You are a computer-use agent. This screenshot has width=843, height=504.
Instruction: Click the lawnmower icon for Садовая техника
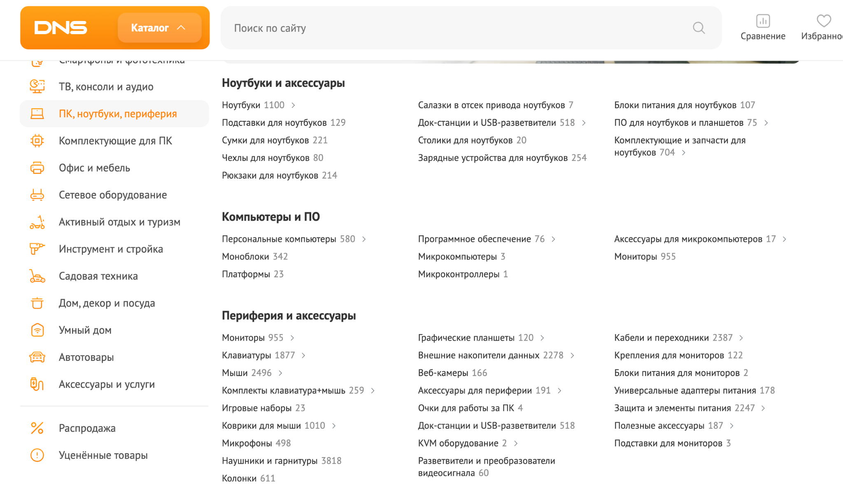[x=37, y=276]
